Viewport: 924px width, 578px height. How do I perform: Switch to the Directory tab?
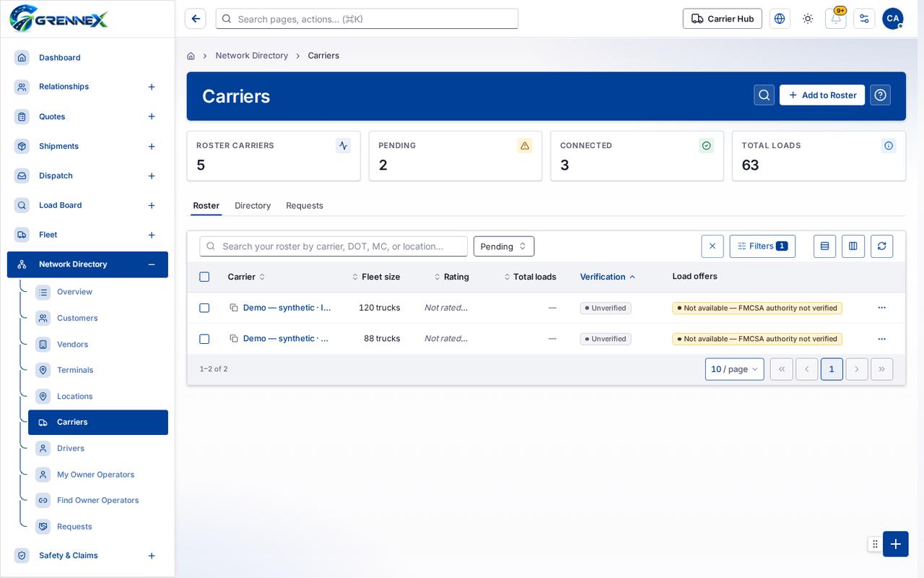(253, 206)
